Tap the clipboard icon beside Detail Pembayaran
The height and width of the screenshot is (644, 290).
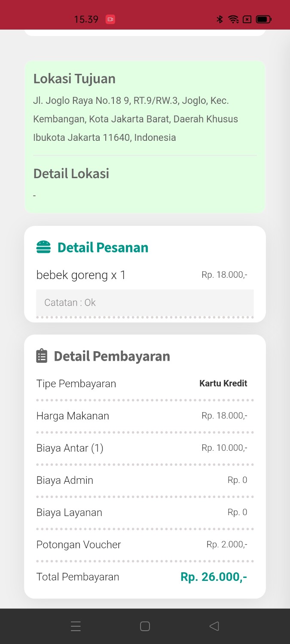(42, 356)
